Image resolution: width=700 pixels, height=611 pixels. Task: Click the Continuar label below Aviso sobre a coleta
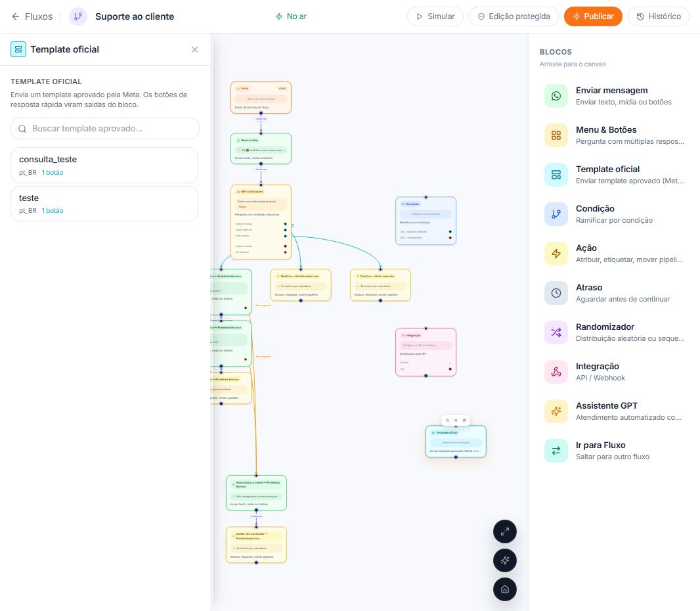pyautogui.click(x=256, y=516)
